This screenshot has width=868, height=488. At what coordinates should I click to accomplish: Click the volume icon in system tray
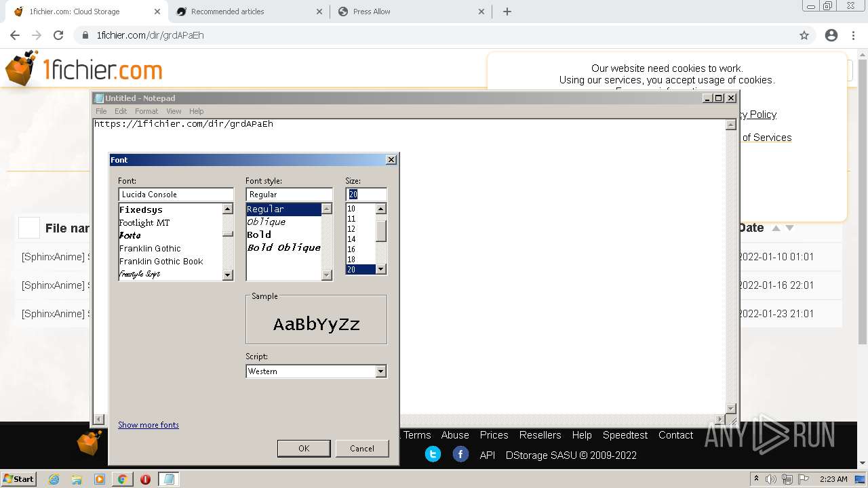pyautogui.click(x=771, y=479)
